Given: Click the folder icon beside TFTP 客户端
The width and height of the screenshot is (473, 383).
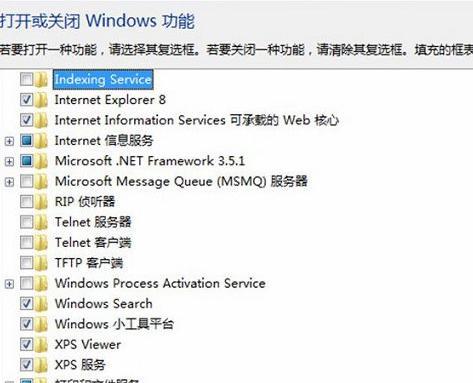Looking at the screenshot, I should (41, 263).
